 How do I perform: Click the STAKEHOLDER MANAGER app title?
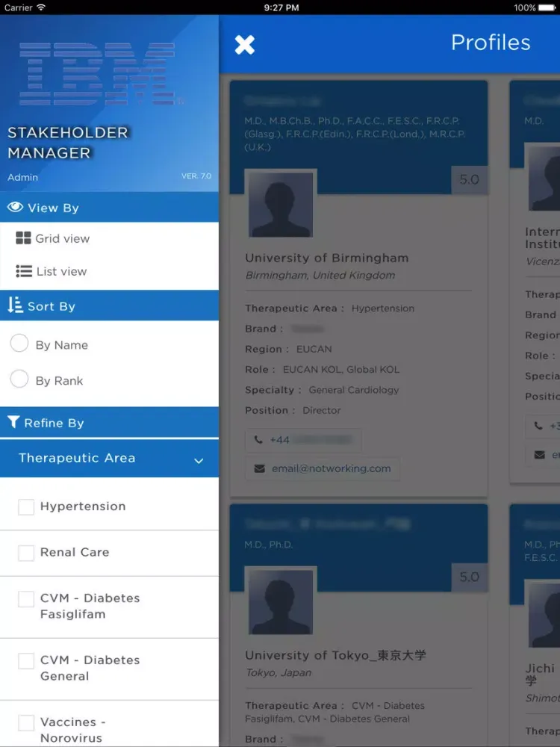(x=68, y=143)
